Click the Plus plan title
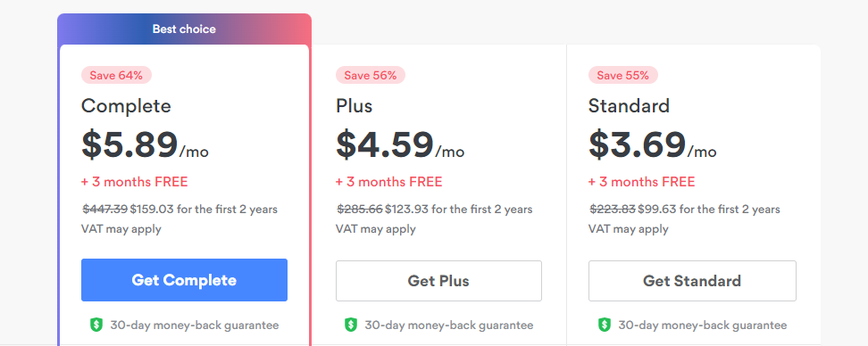 point(355,105)
